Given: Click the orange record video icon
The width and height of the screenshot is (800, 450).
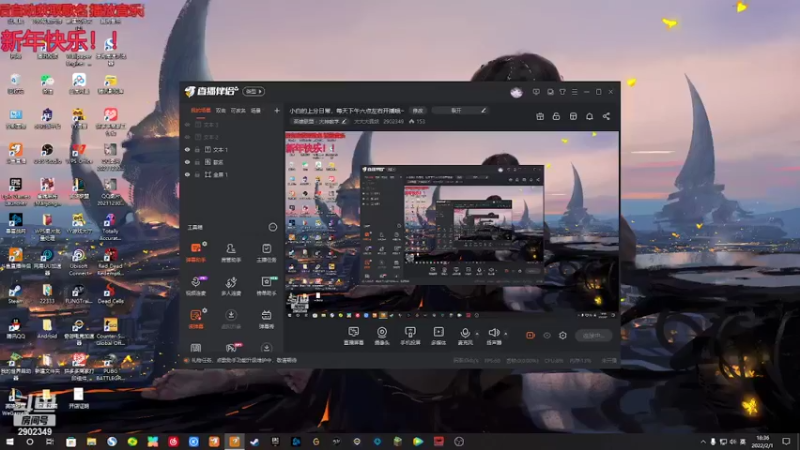Looking at the screenshot, I should [x=530, y=335].
